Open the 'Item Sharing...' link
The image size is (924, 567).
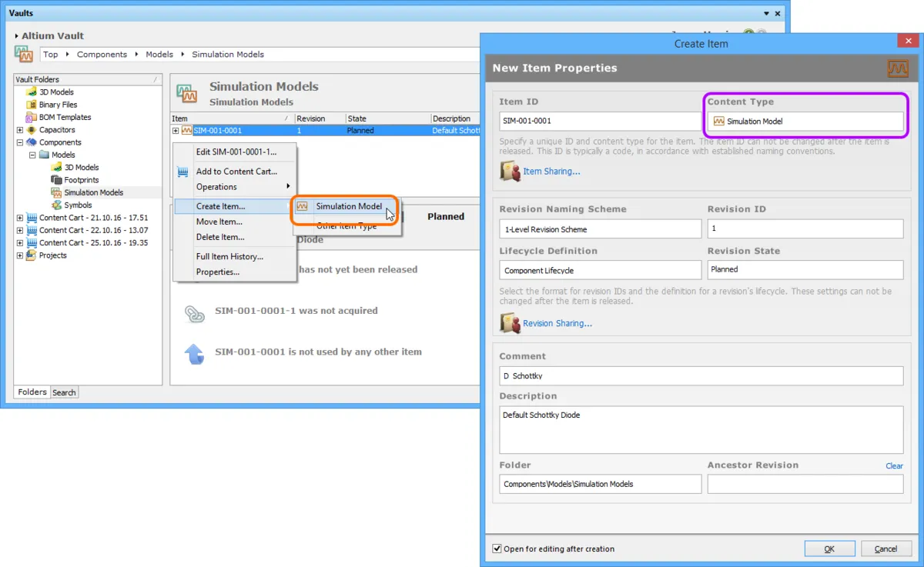tap(551, 172)
